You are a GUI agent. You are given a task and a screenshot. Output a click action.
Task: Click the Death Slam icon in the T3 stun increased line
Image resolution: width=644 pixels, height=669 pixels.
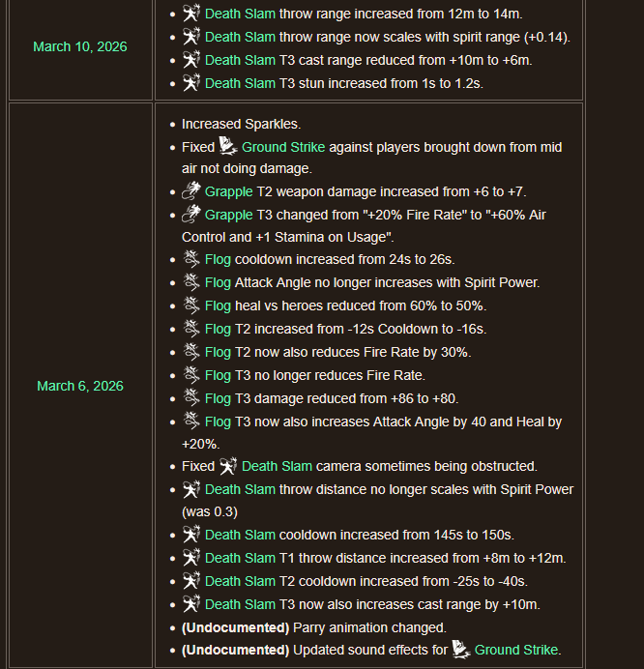[x=191, y=82]
